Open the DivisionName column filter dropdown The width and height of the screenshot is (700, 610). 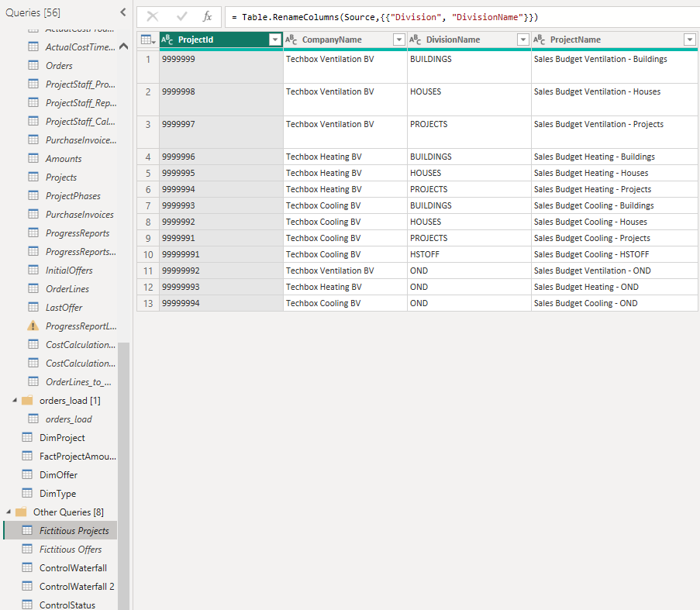(x=523, y=40)
